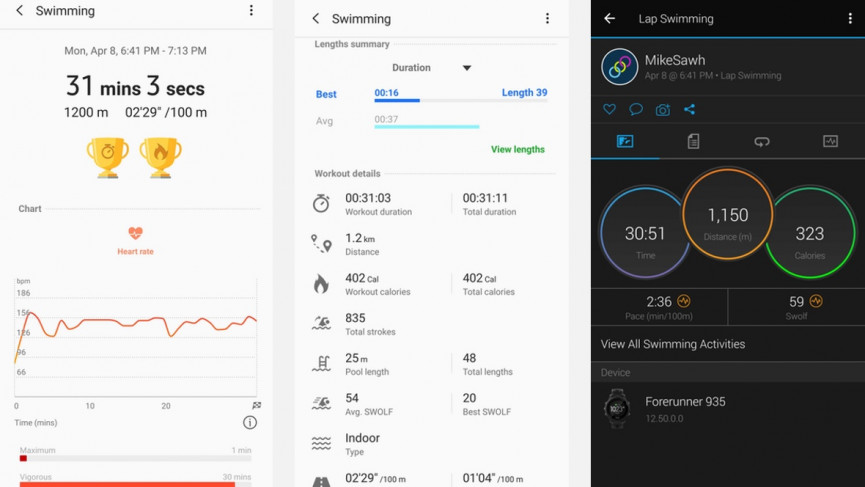
Task: Tap the stopwatch trophy badge
Action: [x=108, y=157]
